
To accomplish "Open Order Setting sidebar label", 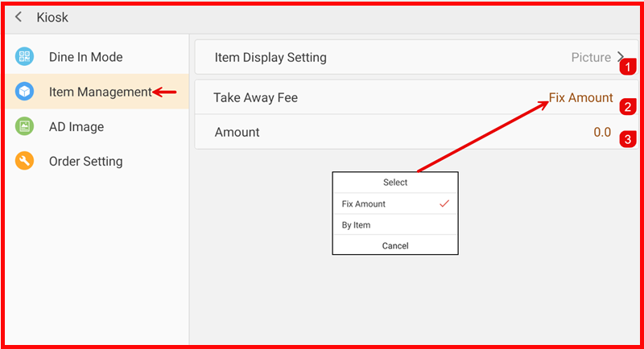I will click(x=85, y=162).
